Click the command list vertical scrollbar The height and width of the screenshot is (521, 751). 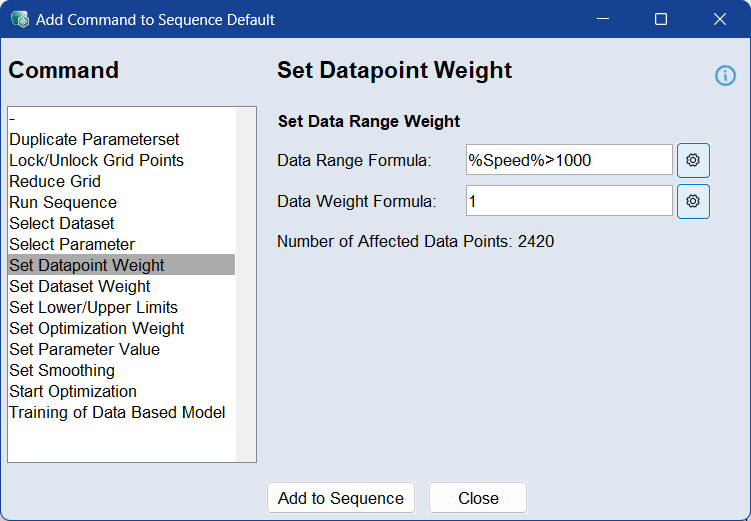point(246,284)
